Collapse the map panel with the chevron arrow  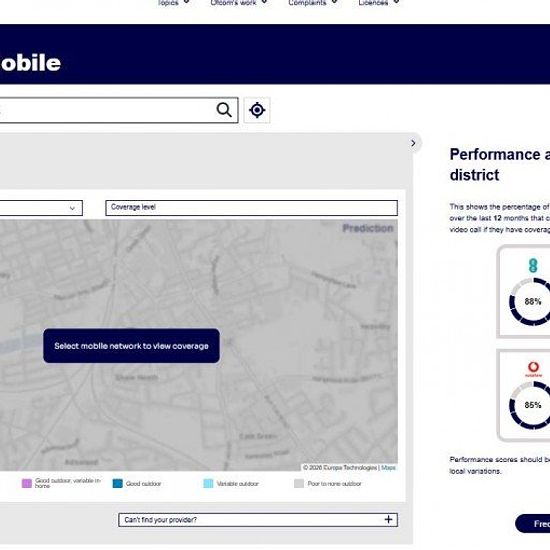tap(414, 143)
